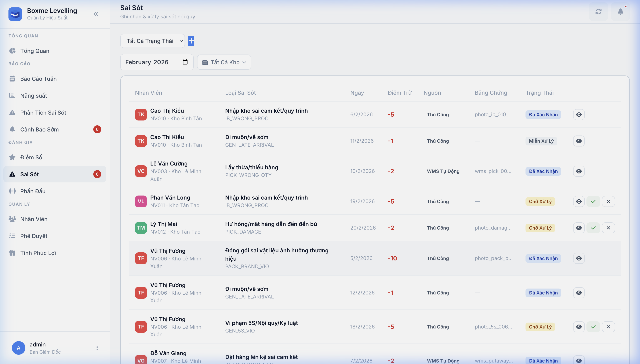Image resolution: width=640 pixels, height=364 pixels.
Task: Click the blue plus add button
Action: (191, 41)
